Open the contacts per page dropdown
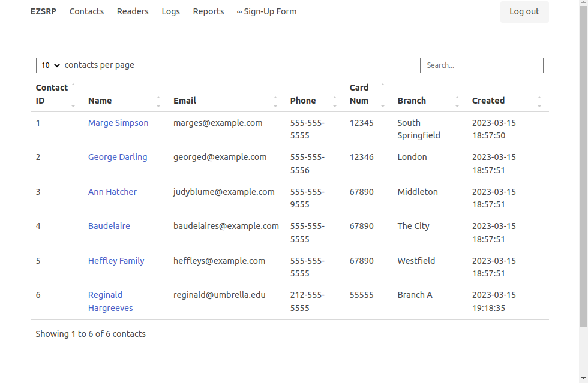Screen dimensions: 588x383 49,65
